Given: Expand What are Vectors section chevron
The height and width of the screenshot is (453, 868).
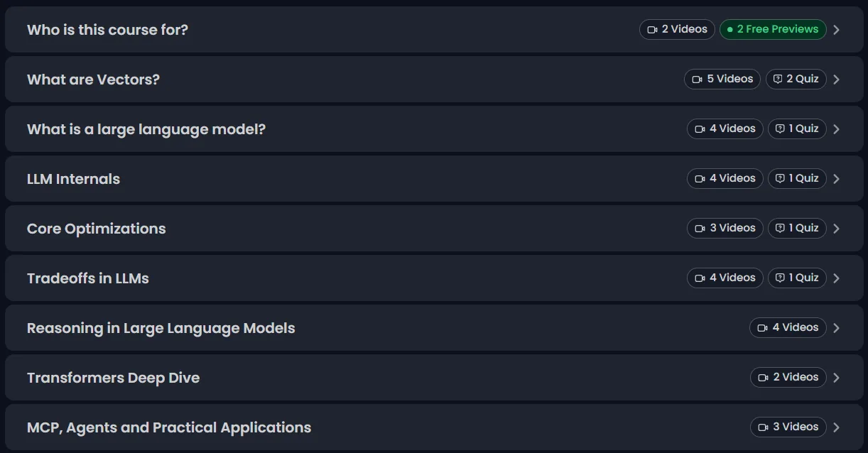Looking at the screenshot, I should pos(837,80).
